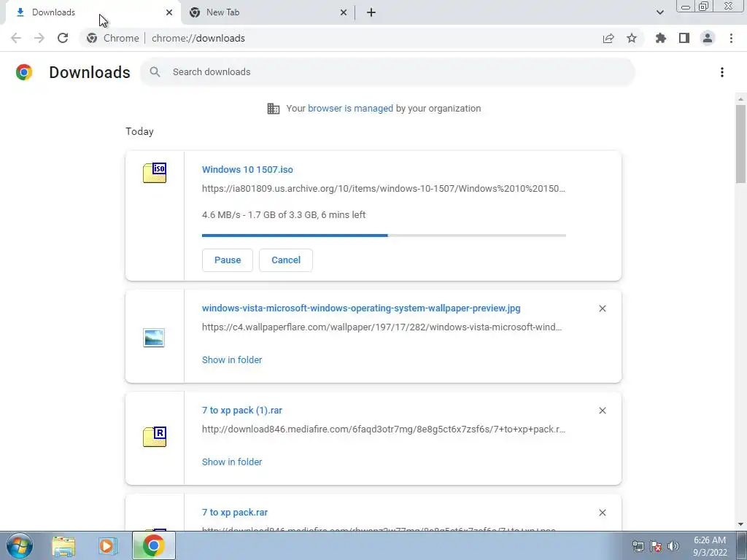The width and height of the screenshot is (747, 560).
Task: Click the Chrome taskbar icon
Action: click(x=153, y=545)
